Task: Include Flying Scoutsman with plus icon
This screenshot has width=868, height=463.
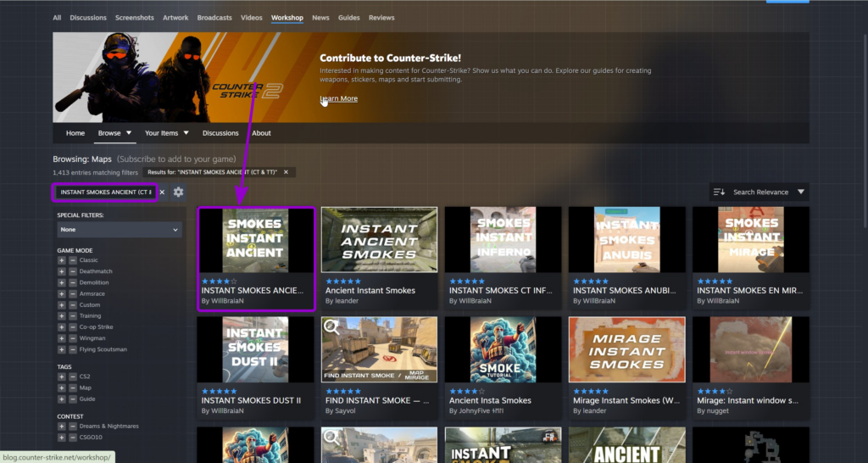Action: [x=61, y=349]
